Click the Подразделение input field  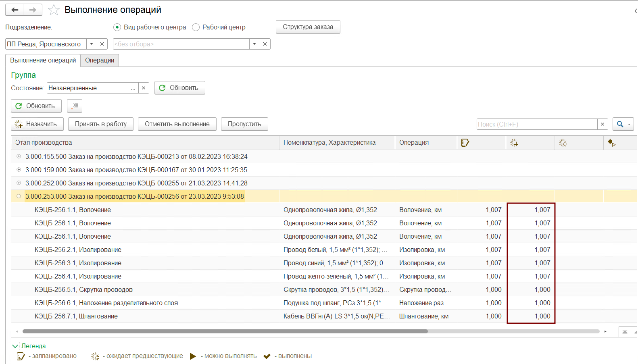pyautogui.click(x=46, y=44)
